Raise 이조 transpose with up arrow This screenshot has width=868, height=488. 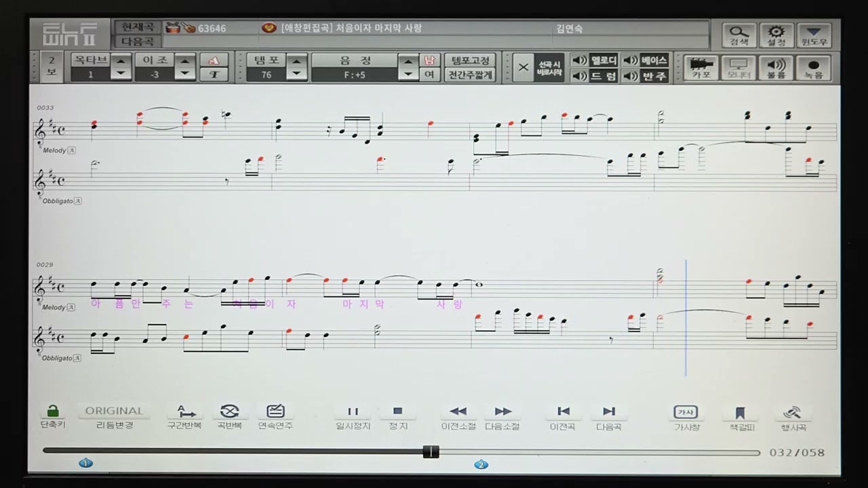pyautogui.click(x=185, y=60)
